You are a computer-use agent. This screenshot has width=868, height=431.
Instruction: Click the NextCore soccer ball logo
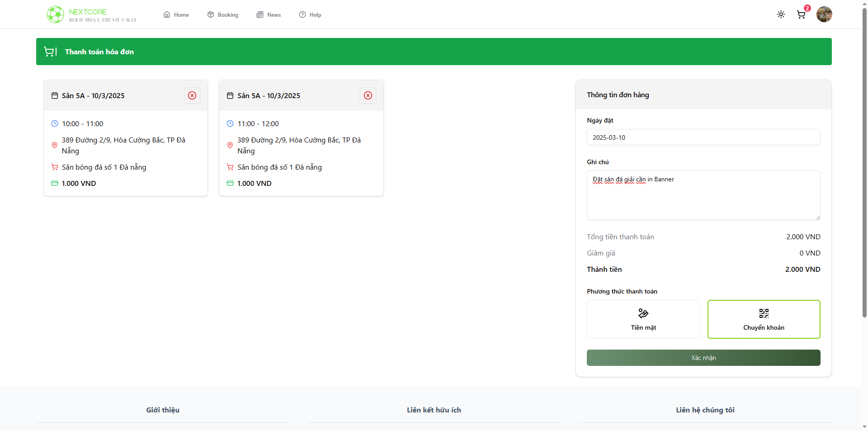(x=55, y=14)
